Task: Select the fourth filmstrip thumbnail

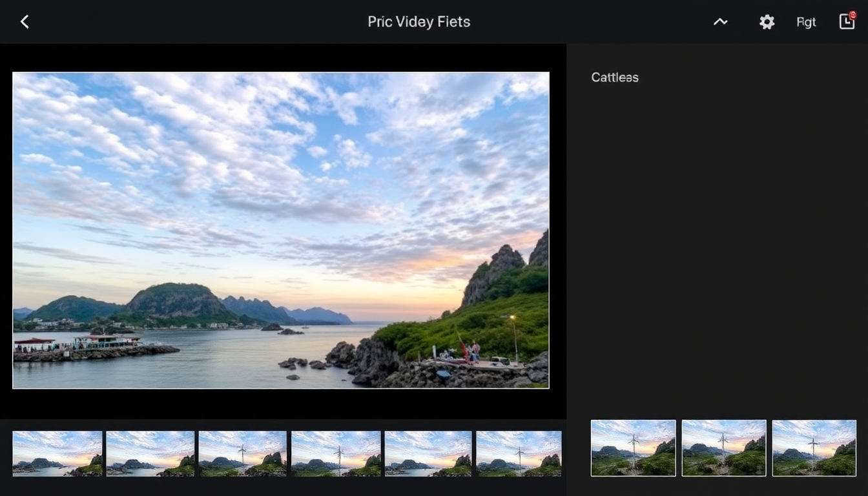Action: pyautogui.click(x=336, y=453)
